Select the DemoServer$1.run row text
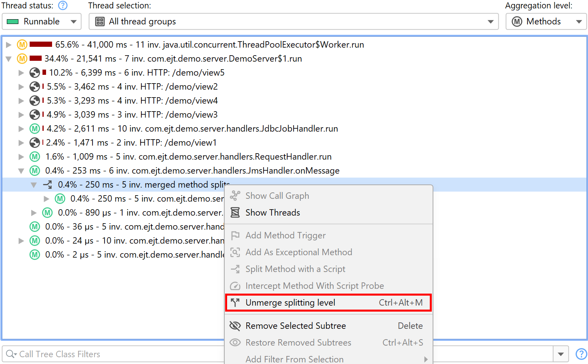This screenshot has width=588, height=364. (173, 59)
